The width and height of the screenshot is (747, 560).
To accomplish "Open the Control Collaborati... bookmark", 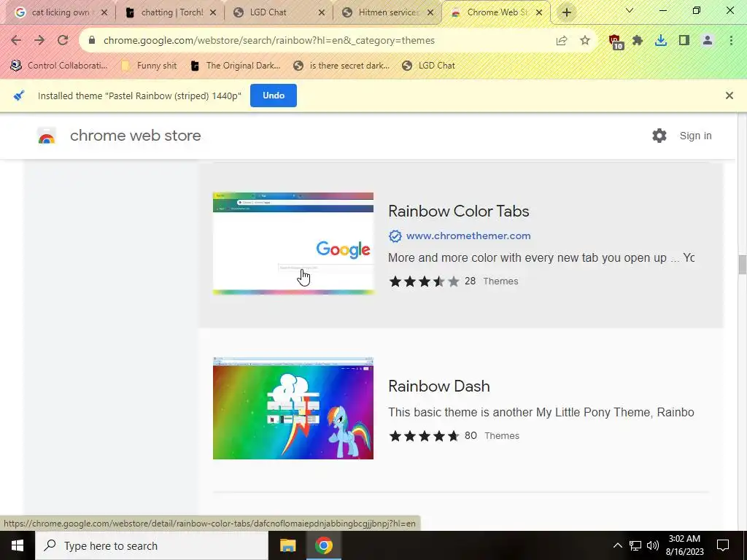I will click(x=60, y=66).
